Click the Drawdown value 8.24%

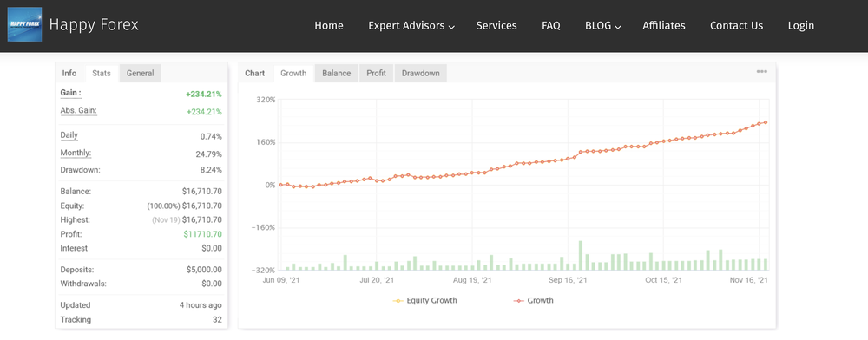(211, 170)
